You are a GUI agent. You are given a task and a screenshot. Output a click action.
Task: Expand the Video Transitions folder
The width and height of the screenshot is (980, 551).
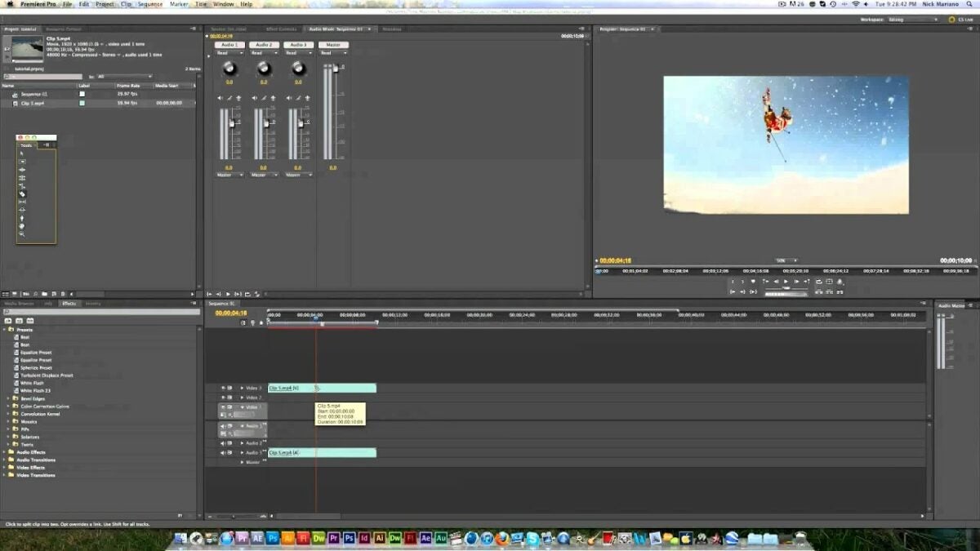click(x=4, y=475)
